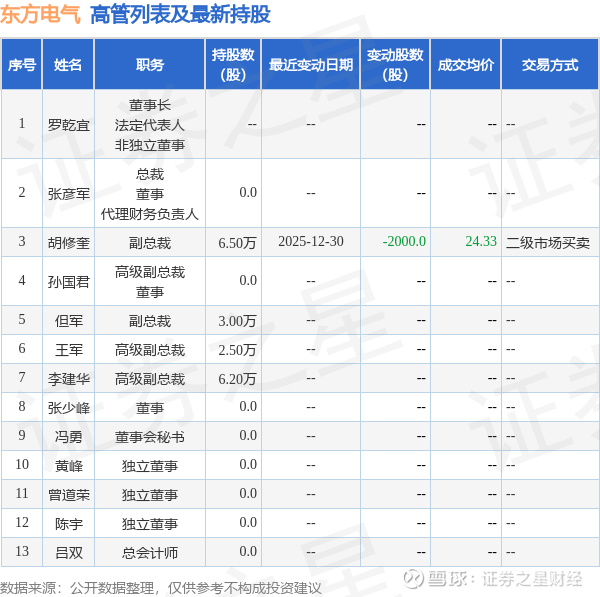Viewport: 600px width, 597px height.
Task: Click the 高管列表及最新持股 heading
Action: pos(180,15)
